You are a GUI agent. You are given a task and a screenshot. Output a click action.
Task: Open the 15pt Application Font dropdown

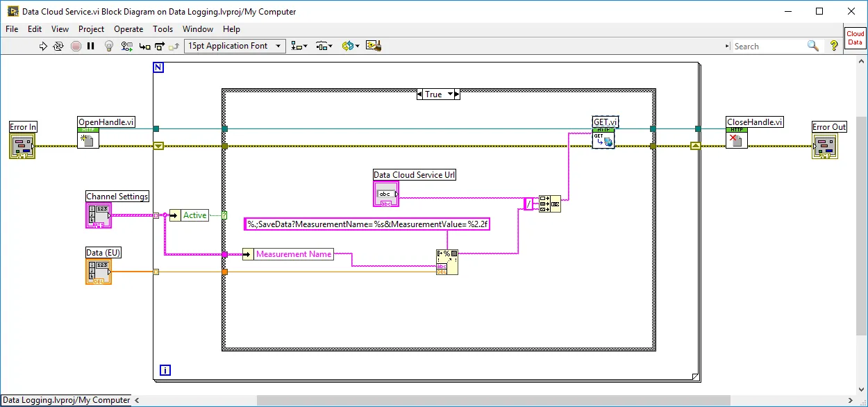[x=235, y=46]
